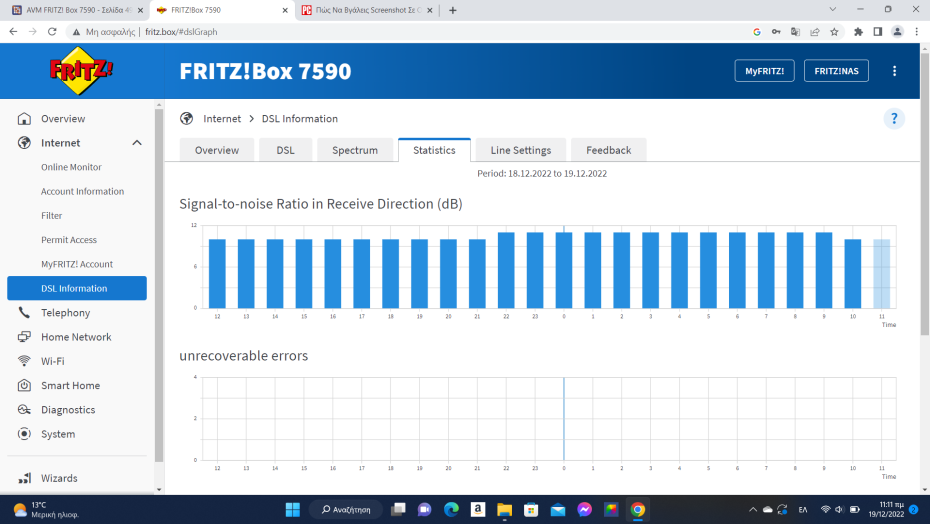The image size is (930, 524).
Task: Select DSL Information in sidebar
Action: click(x=77, y=288)
